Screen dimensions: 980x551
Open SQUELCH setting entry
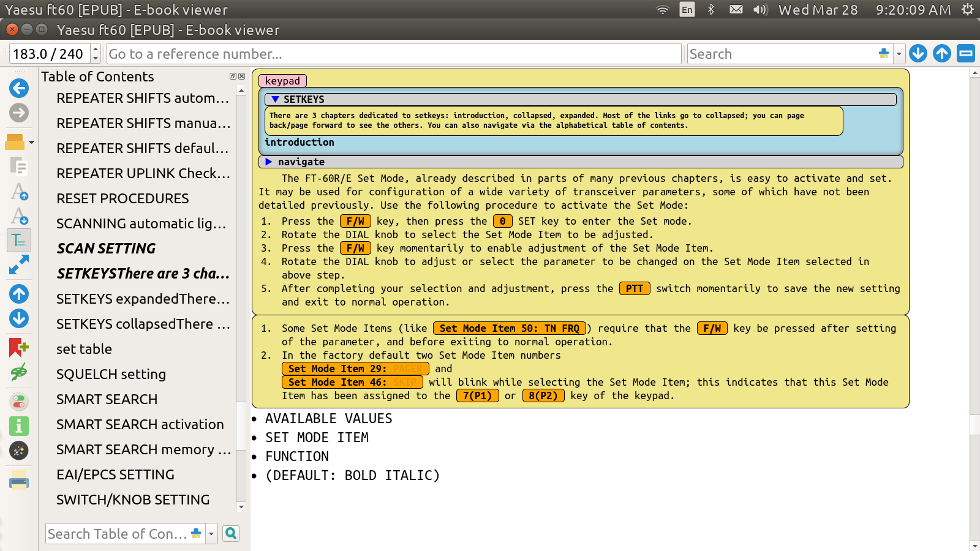(x=111, y=374)
